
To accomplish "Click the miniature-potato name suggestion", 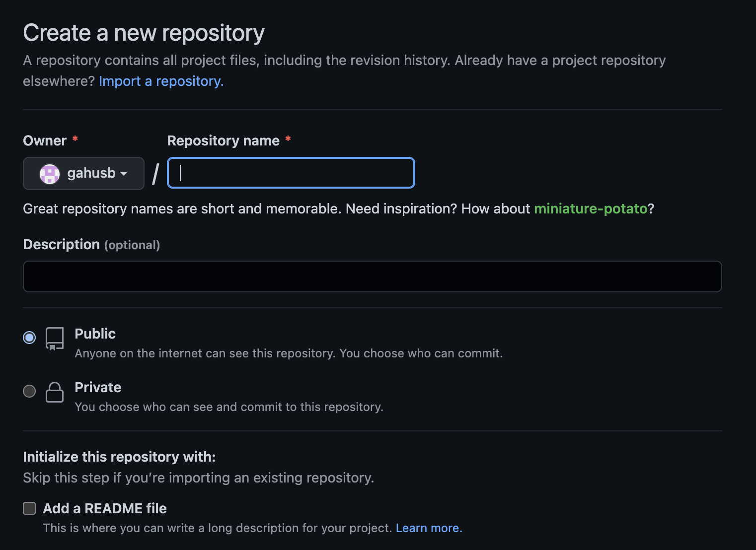I will [x=591, y=208].
